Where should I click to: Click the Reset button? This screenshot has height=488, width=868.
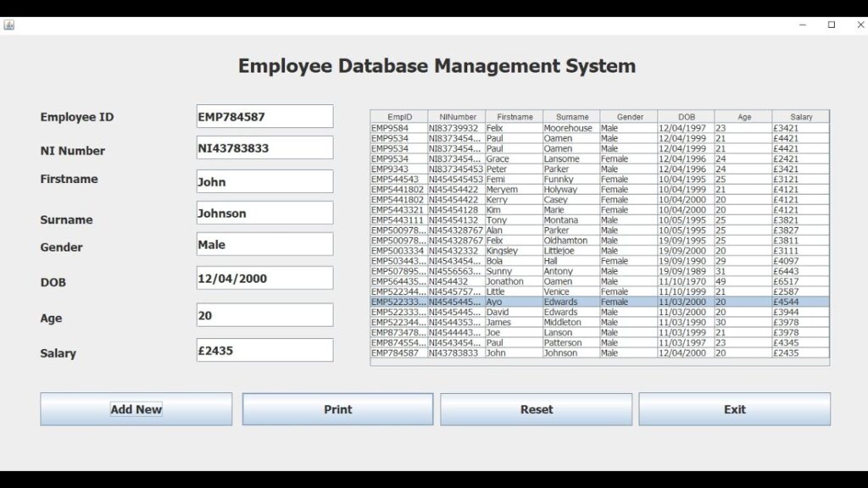(537, 409)
